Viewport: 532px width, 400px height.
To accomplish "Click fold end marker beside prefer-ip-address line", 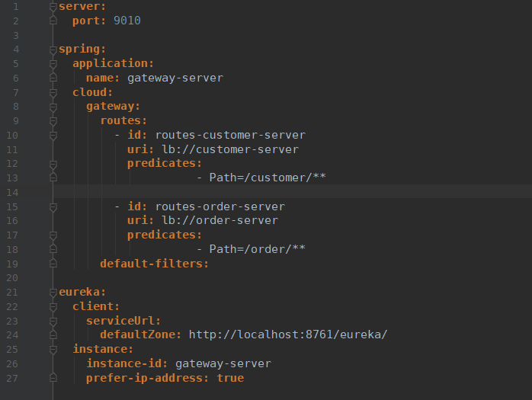I will (53, 378).
